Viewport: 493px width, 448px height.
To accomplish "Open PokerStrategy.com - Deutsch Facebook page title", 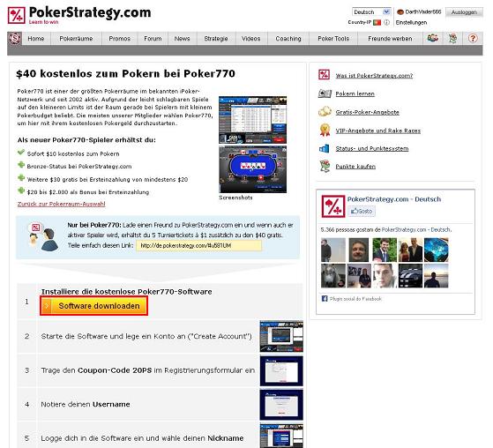I will point(394,199).
